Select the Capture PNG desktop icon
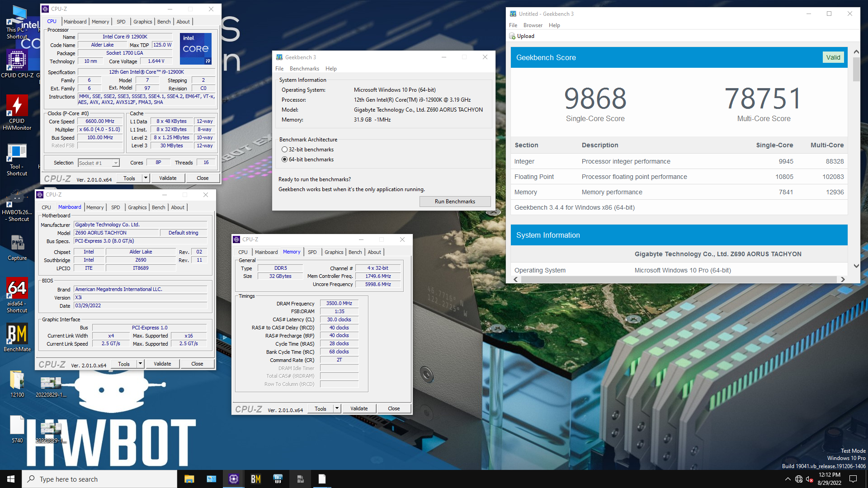Screen dimensions: 868x488 (17, 248)
